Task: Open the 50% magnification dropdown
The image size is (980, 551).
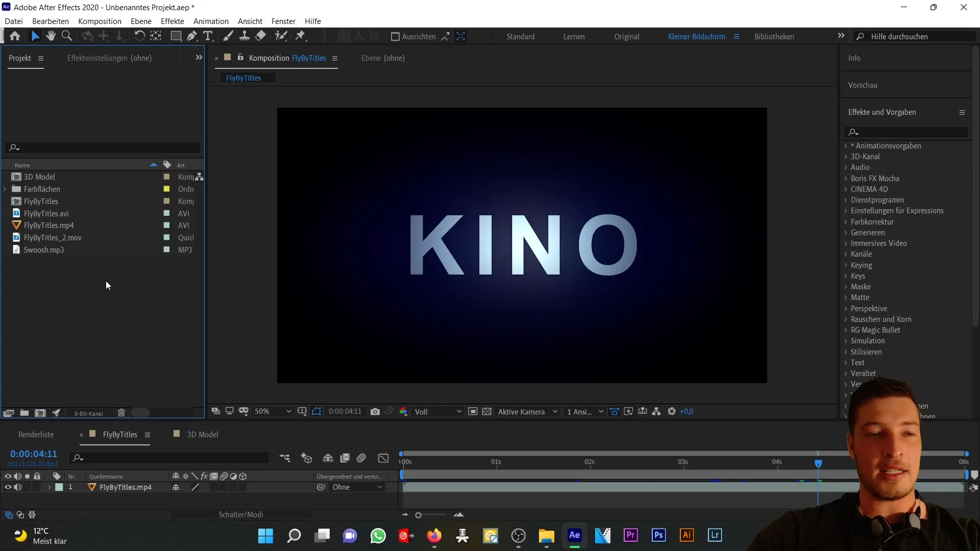Action: coord(273,412)
